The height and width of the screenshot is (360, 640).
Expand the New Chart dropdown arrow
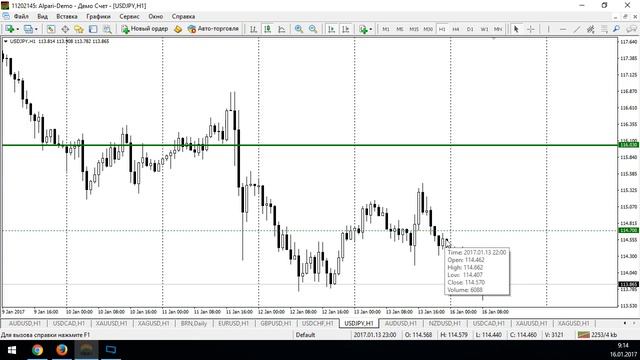coord(17,29)
